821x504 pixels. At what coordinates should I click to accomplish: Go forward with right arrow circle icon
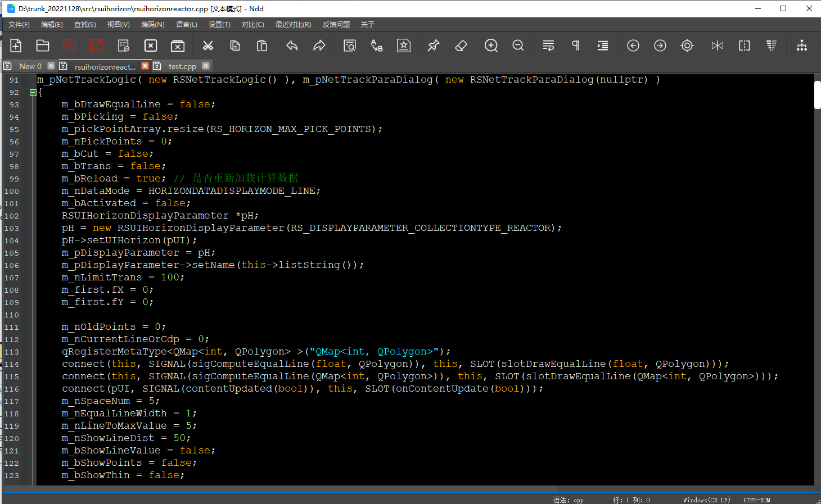tap(660, 46)
